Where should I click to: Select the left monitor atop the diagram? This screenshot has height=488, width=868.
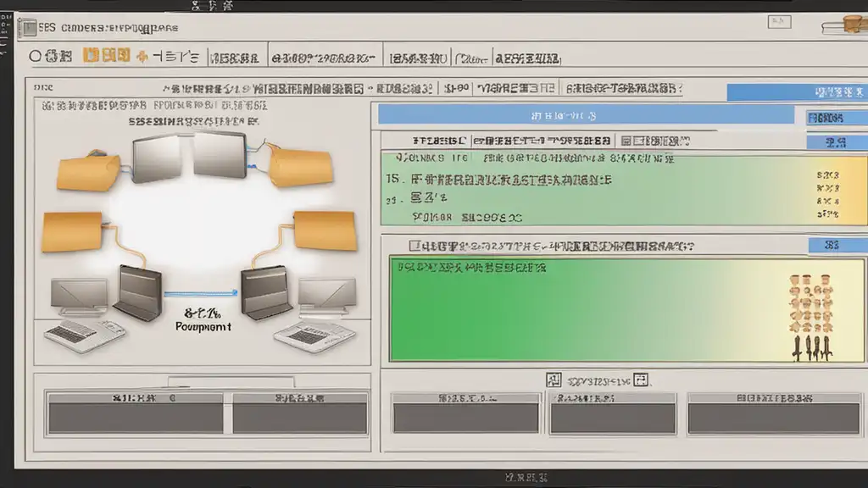156,158
